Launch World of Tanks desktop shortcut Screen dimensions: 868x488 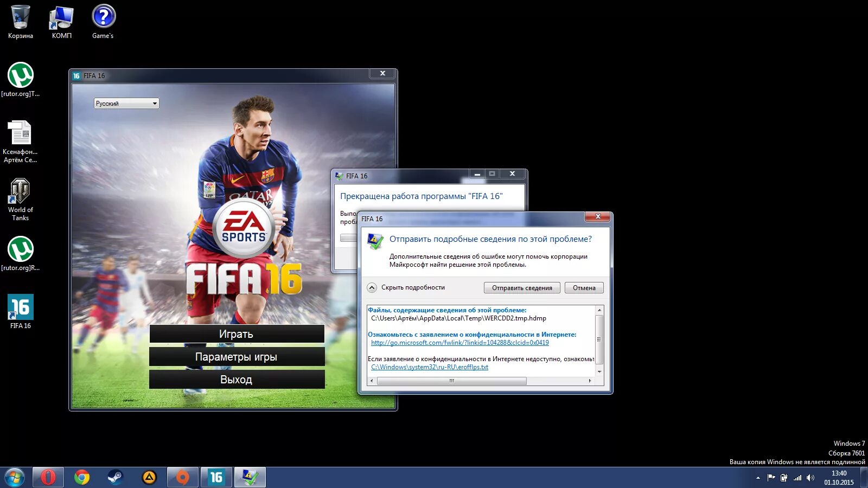point(21,199)
